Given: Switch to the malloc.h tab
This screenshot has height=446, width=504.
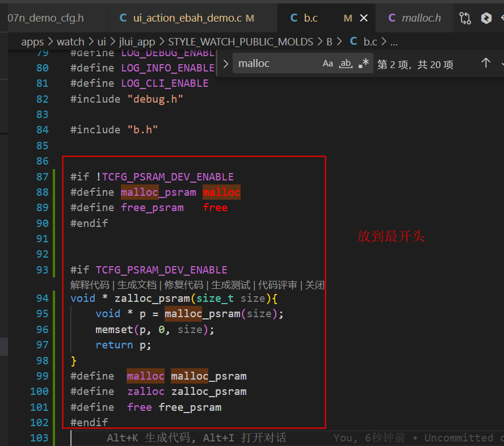Looking at the screenshot, I should [x=415, y=18].
